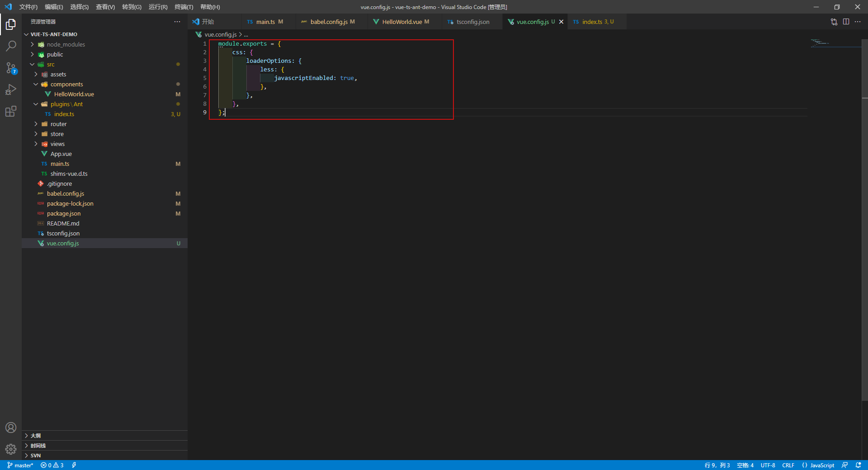Open the compare changes icon in editor toolbar
This screenshot has height=470, width=868.
(834, 22)
